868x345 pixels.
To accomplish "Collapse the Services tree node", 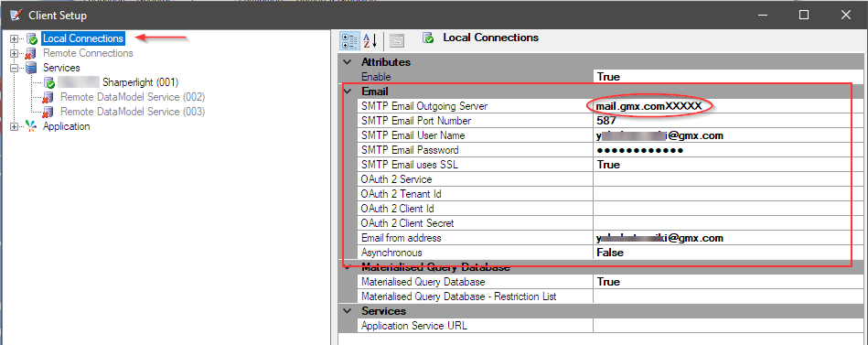I will 15,68.
